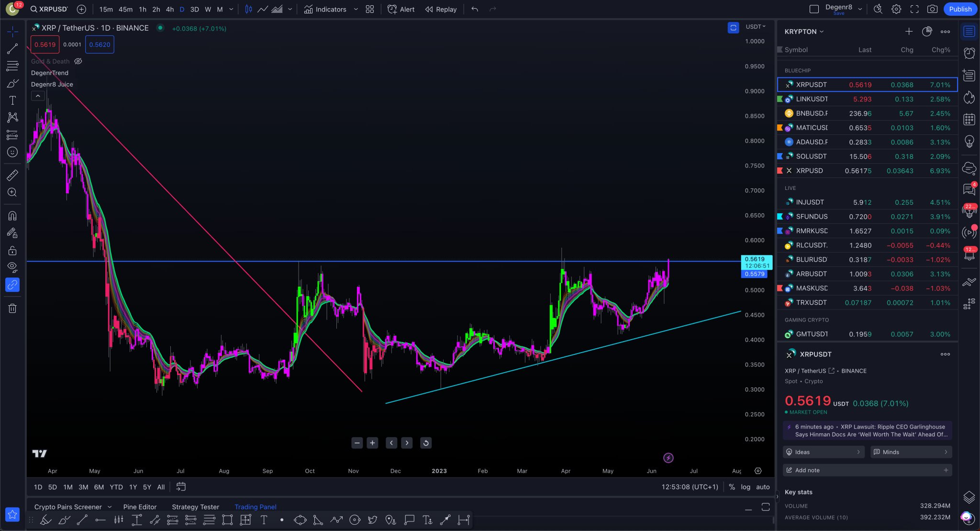Collapse the indicator legend arrow
The width and height of the screenshot is (980, 531).
(x=38, y=96)
